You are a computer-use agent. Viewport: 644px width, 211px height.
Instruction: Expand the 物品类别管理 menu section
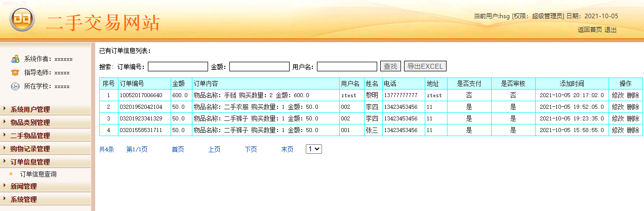30,122
